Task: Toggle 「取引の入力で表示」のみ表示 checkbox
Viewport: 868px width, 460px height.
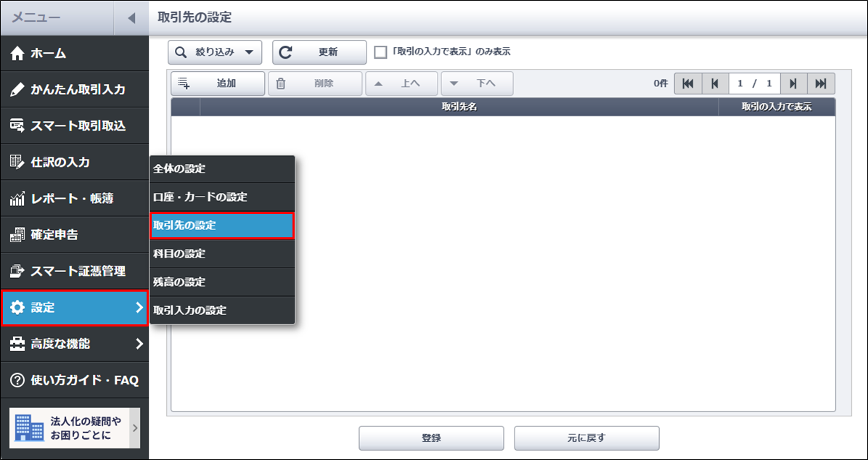Action: [x=380, y=52]
